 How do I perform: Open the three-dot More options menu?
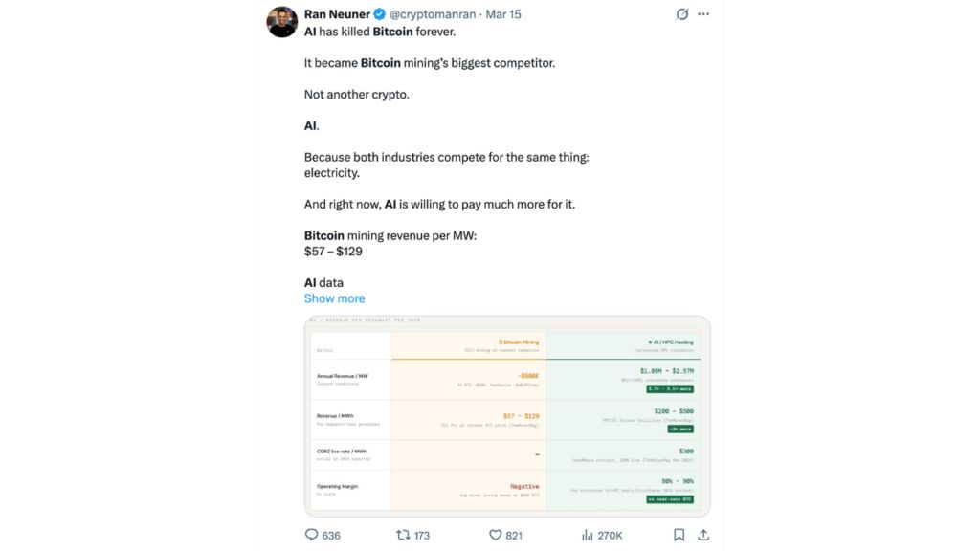tap(704, 14)
